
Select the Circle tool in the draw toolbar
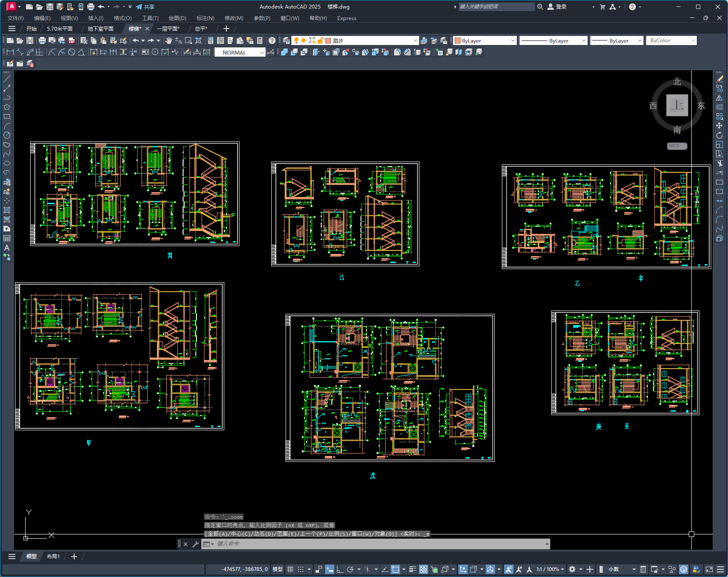click(x=7, y=135)
